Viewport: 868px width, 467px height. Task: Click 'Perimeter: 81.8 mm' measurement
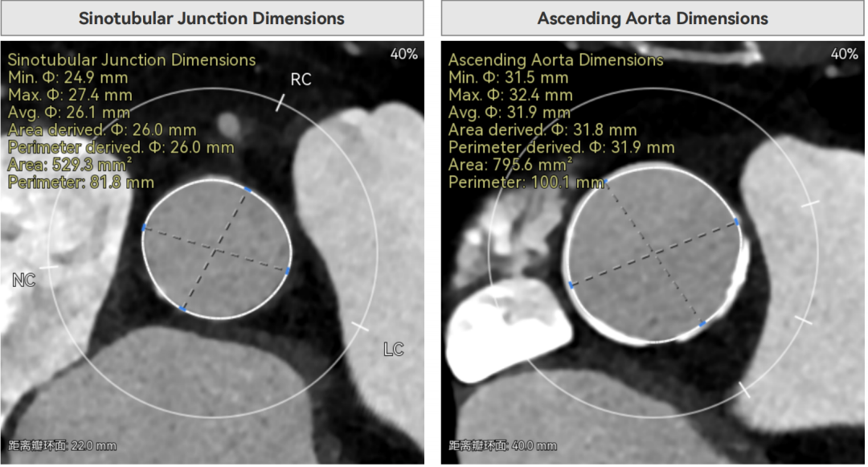(x=81, y=182)
